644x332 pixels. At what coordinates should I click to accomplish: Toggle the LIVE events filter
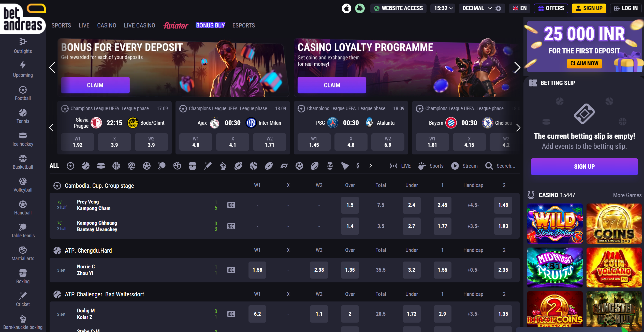tap(400, 166)
